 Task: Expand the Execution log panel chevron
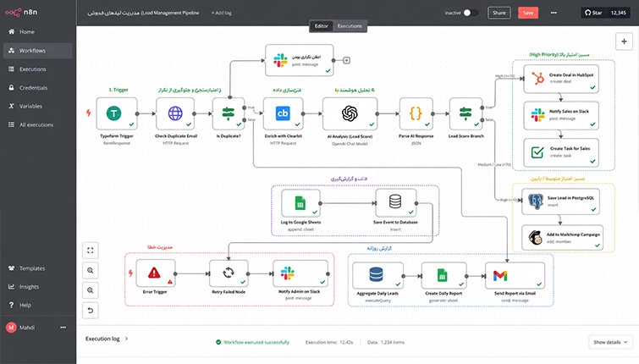pyautogui.click(x=126, y=339)
